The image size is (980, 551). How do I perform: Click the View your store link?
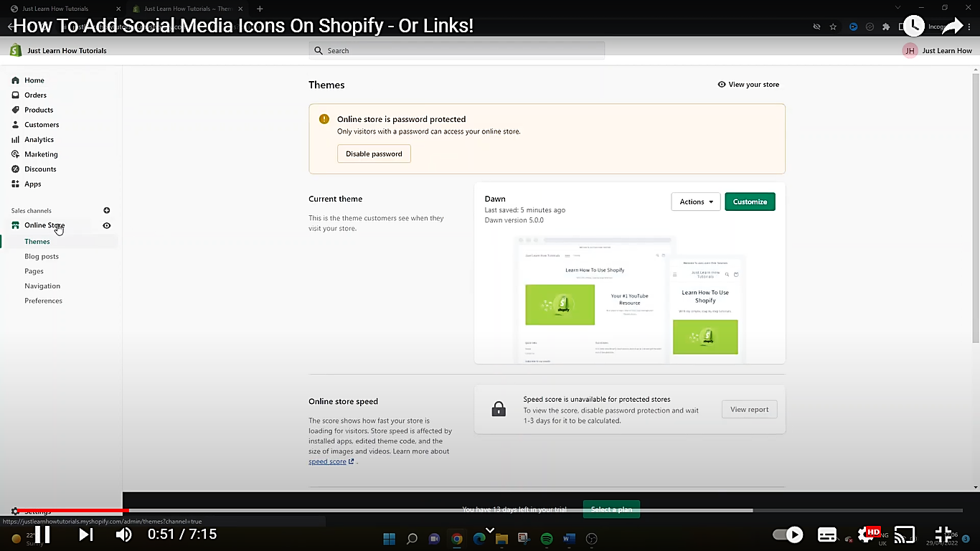[748, 85]
